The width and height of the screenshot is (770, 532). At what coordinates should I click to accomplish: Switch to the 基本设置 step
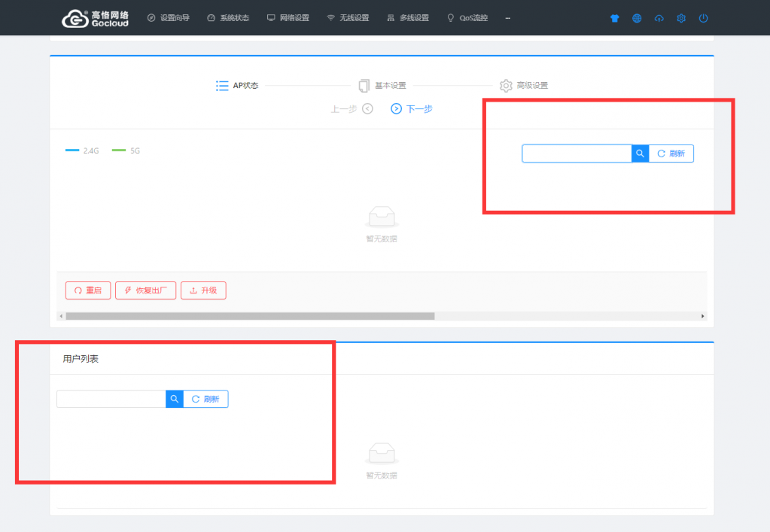(x=382, y=86)
